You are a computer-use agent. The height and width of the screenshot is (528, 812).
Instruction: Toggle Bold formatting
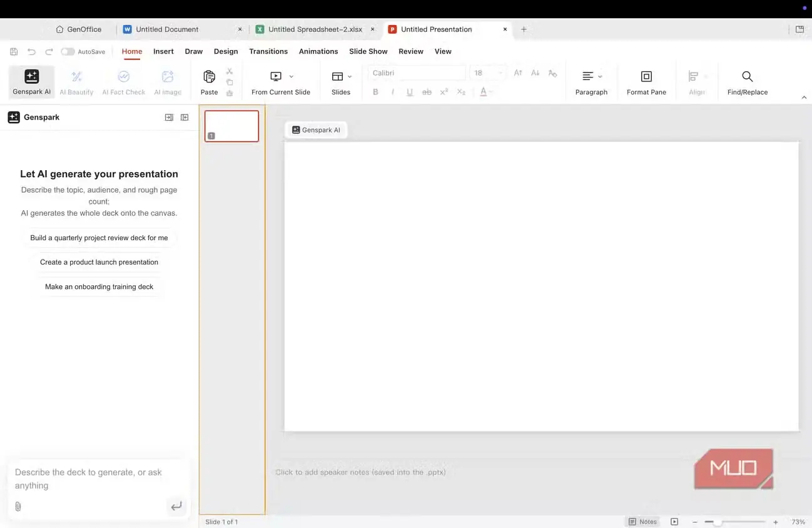pos(375,92)
